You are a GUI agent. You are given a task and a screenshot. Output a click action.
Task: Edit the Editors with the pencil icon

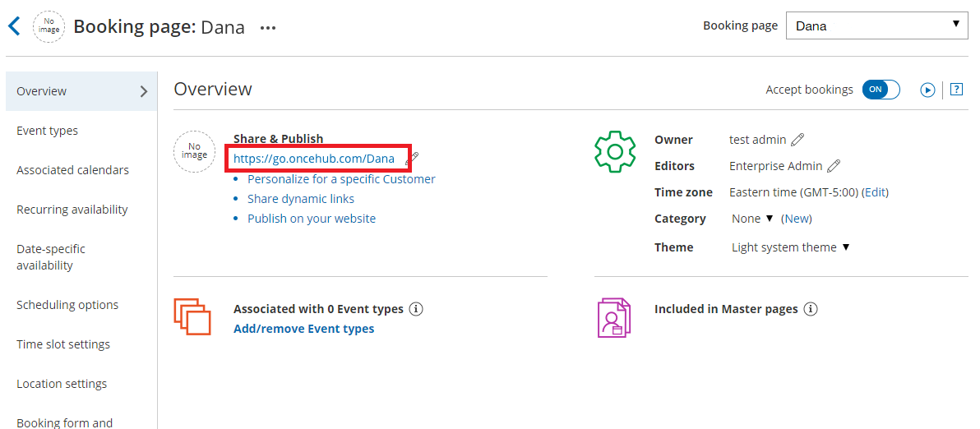click(834, 166)
